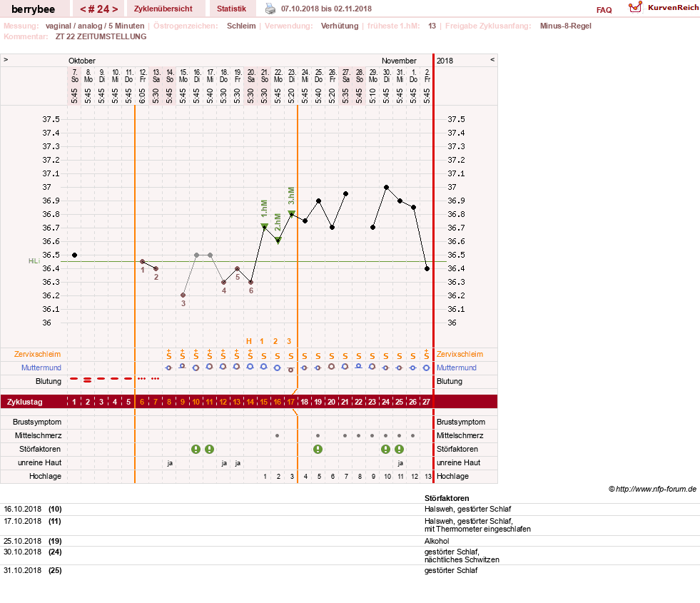Go to next cycle with right arrow
This screenshot has height=603, width=700.
click(115, 9)
